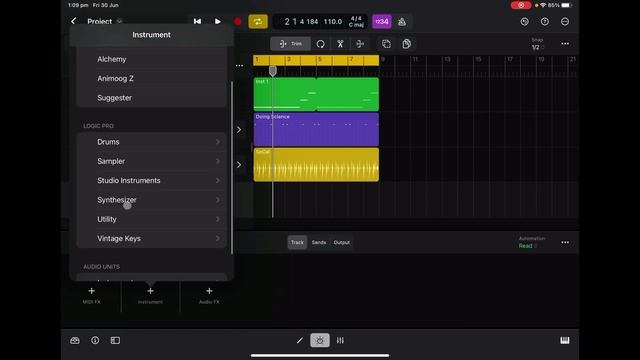Toggle the purple 1234 count-in button

pyautogui.click(x=382, y=22)
